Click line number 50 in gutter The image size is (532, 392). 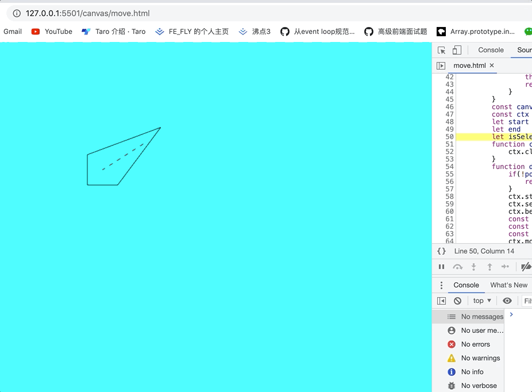(x=449, y=137)
